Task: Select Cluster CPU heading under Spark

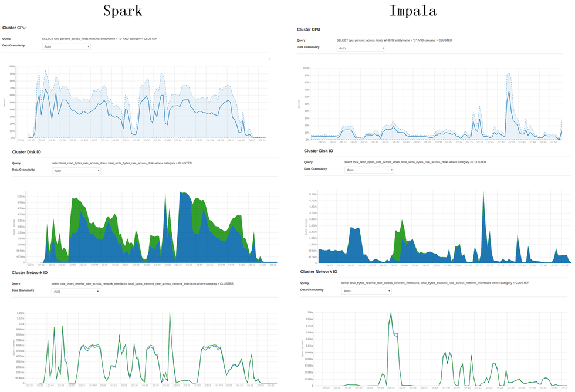Action: 14,28
